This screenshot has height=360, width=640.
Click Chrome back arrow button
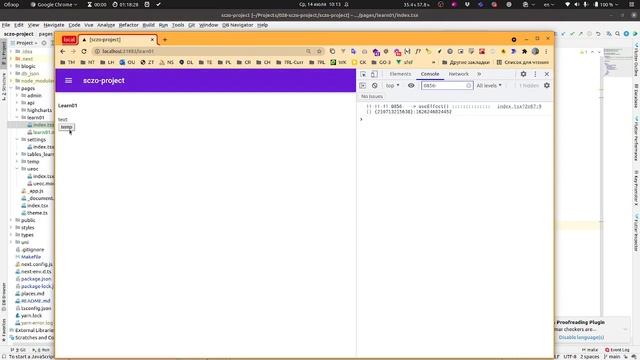tap(62, 51)
